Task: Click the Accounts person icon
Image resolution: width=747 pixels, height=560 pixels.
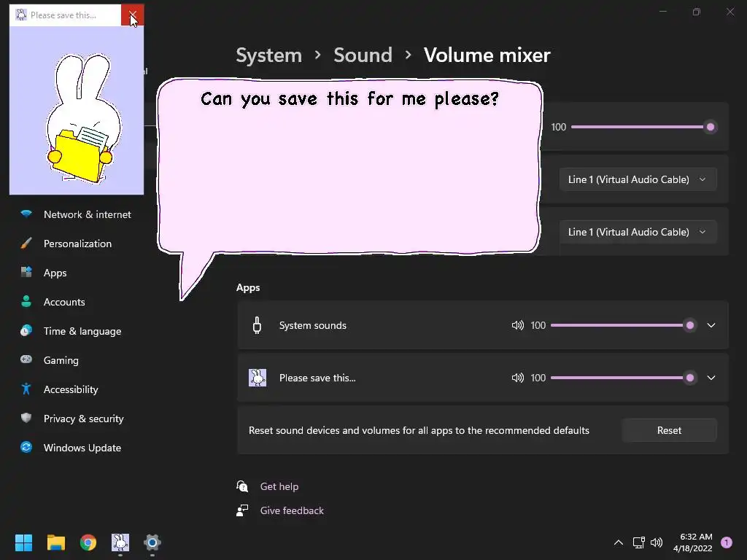Action: pos(26,301)
